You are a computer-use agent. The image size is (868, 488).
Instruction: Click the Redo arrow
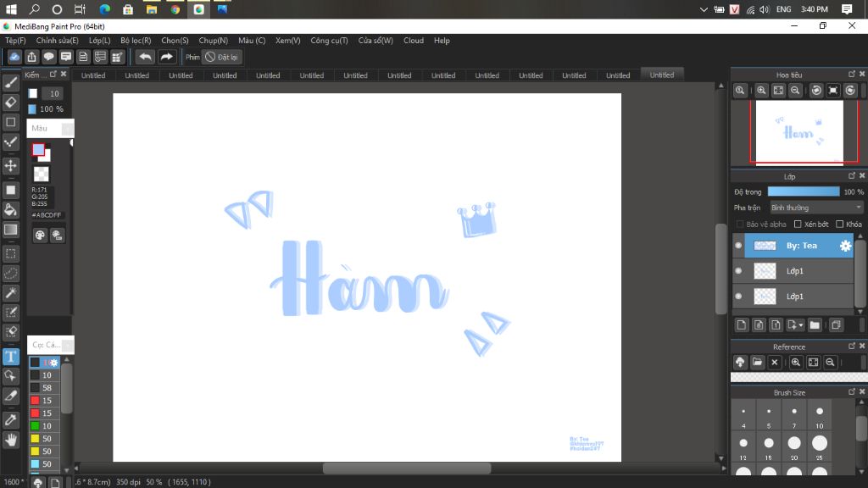(166, 57)
